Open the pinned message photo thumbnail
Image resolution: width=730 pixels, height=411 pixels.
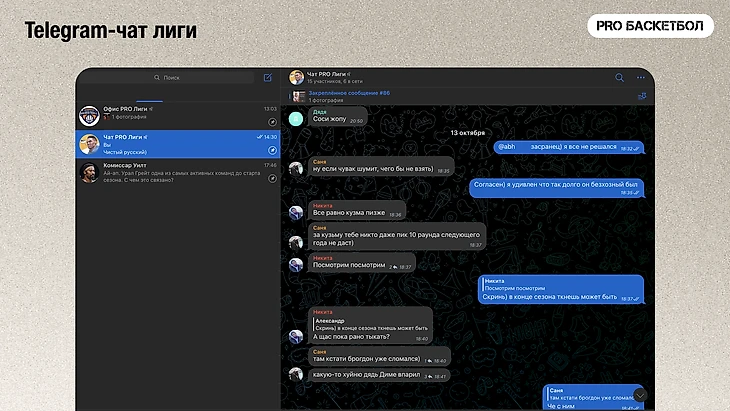[x=297, y=96]
